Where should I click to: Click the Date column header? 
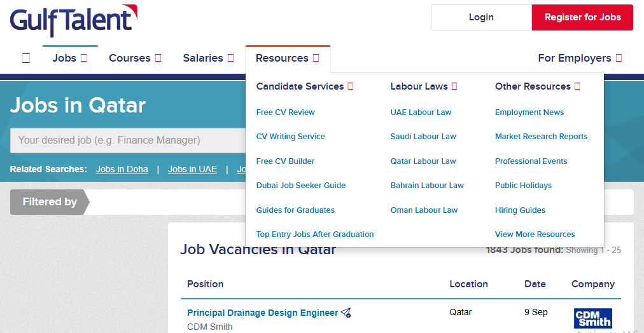(x=535, y=284)
